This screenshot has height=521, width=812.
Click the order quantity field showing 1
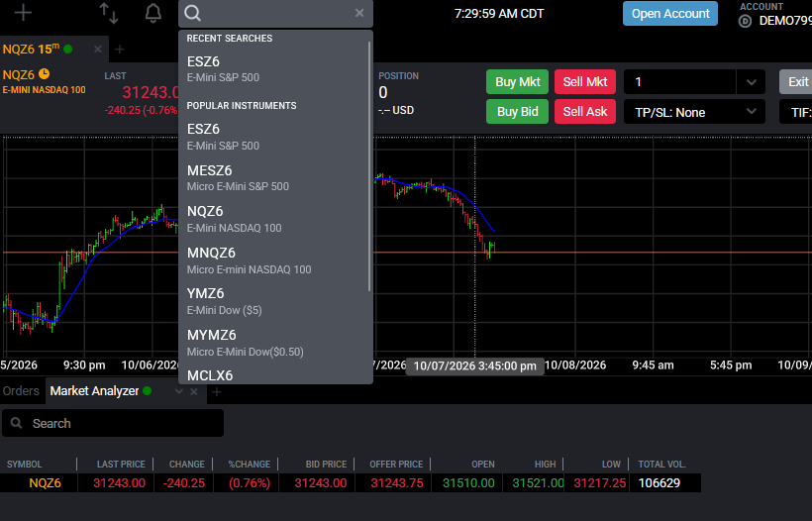pyautogui.click(x=680, y=82)
